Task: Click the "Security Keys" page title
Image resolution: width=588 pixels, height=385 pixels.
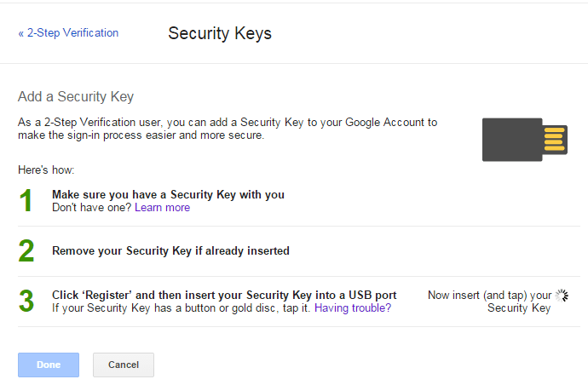Action: [x=220, y=34]
